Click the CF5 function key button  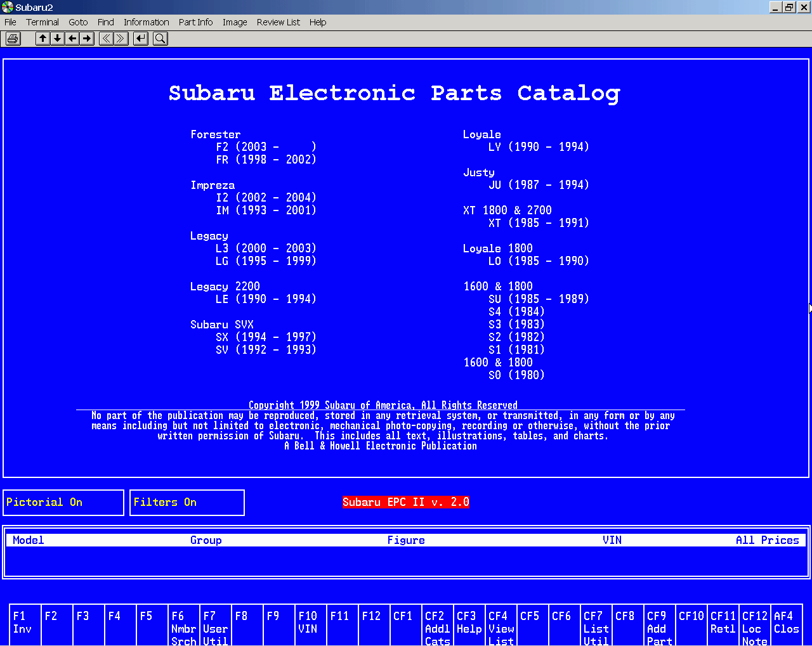[x=533, y=625]
